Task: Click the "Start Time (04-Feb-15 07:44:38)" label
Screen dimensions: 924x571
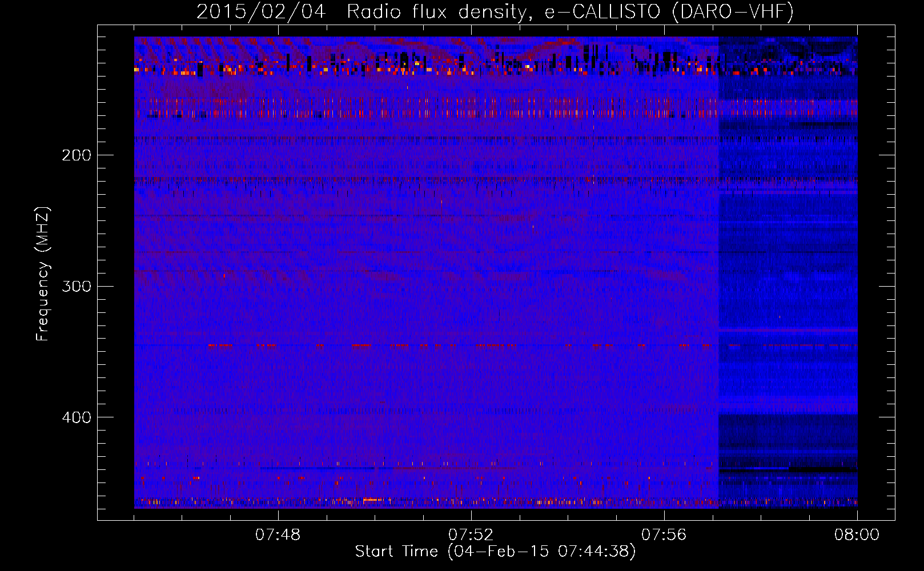Action: pyautogui.click(x=495, y=552)
